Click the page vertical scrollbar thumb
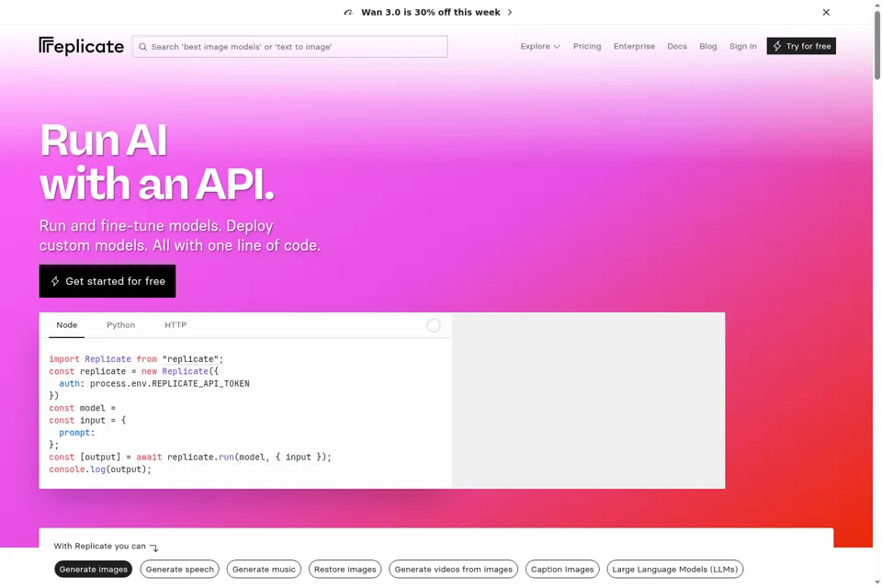Screen dimensions: 882x588 876,45
